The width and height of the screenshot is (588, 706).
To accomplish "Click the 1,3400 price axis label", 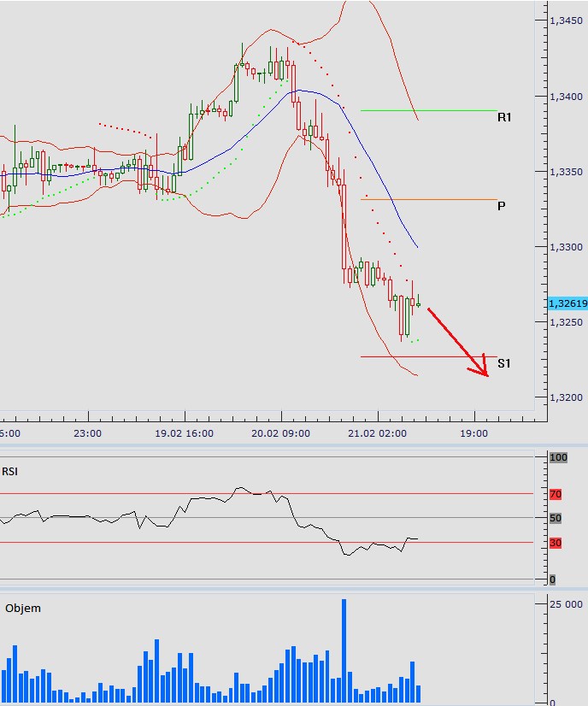I will (566, 97).
